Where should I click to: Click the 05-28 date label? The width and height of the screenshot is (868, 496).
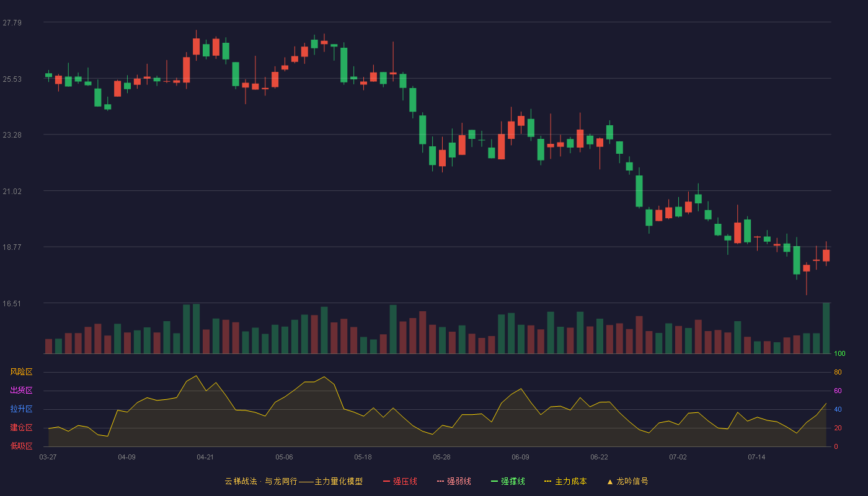point(441,457)
